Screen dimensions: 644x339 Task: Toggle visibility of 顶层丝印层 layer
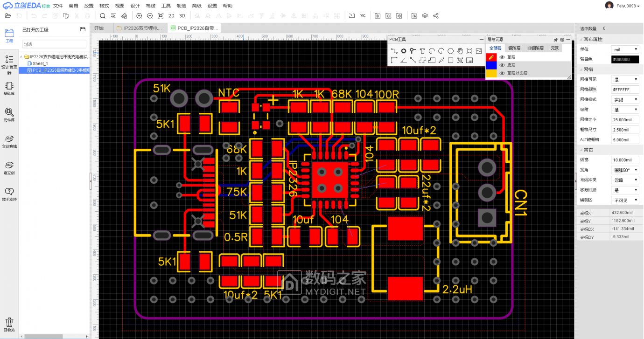[x=502, y=74]
